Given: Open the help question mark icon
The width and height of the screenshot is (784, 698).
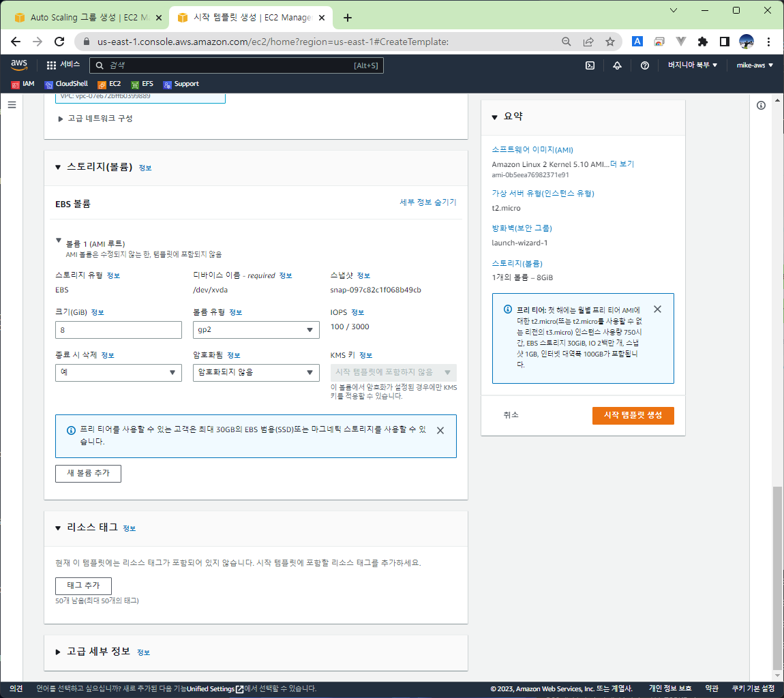Looking at the screenshot, I should point(644,65).
